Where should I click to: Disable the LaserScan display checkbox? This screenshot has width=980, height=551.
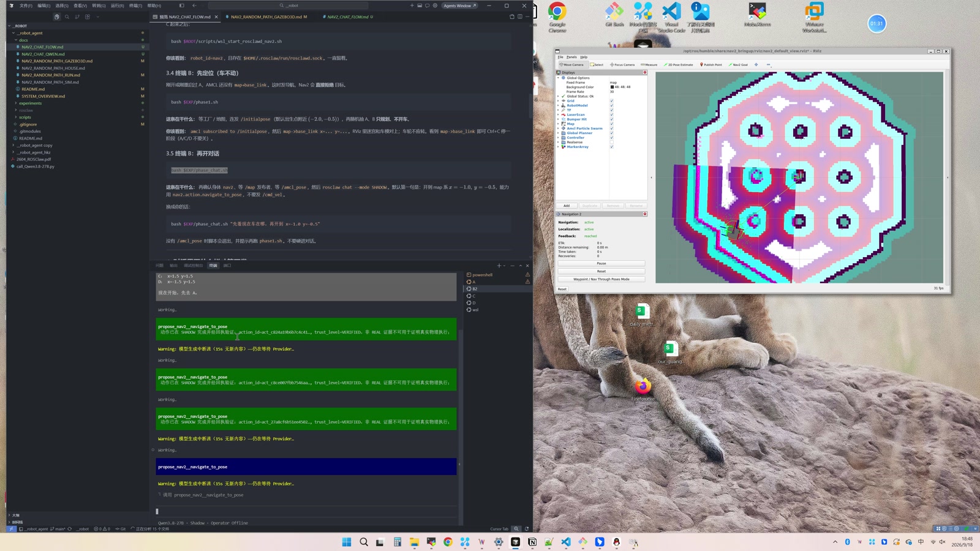(611, 114)
